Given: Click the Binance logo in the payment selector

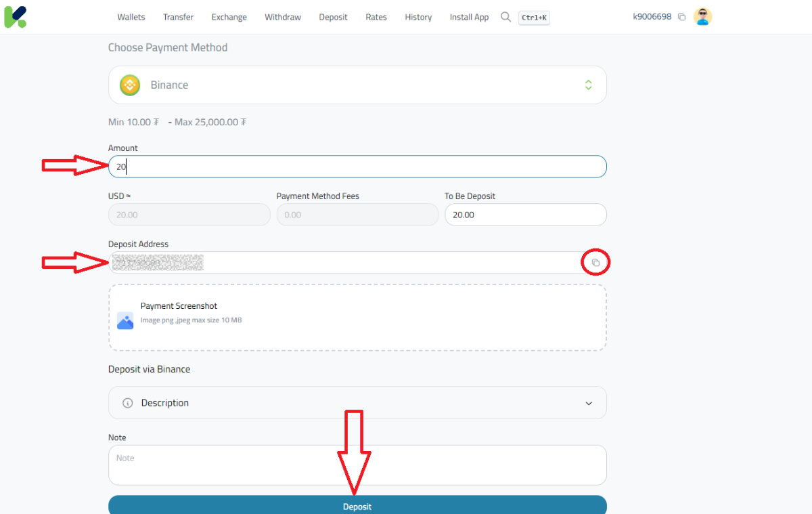Looking at the screenshot, I should click(x=129, y=85).
